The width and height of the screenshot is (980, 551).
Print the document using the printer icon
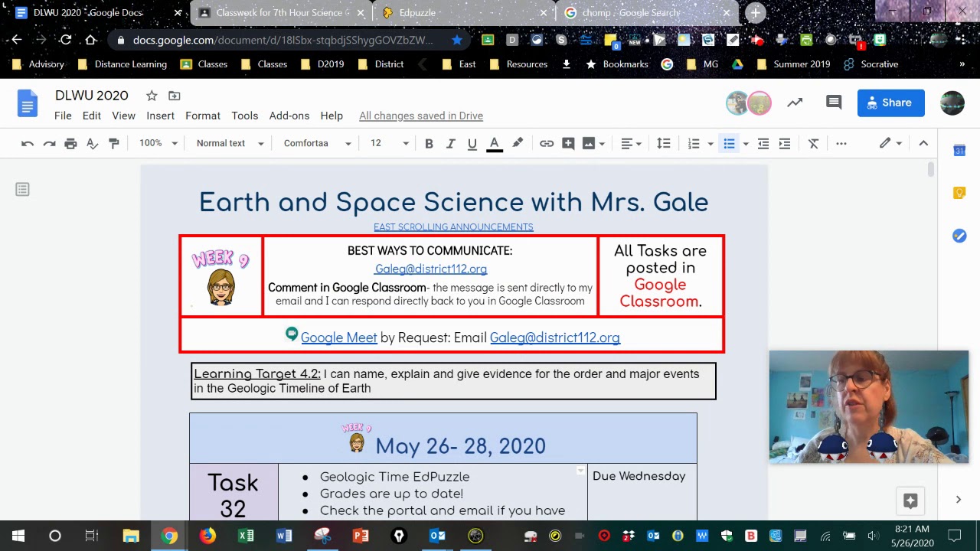pos(70,143)
